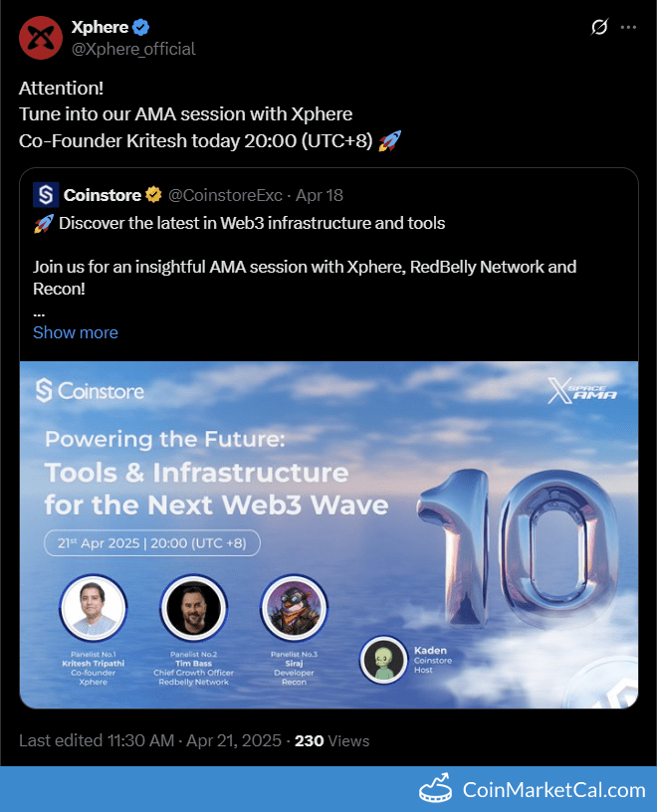Viewport: 657px width, 812px height.
Task: Click Kaden host avatar
Action: (x=384, y=659)
